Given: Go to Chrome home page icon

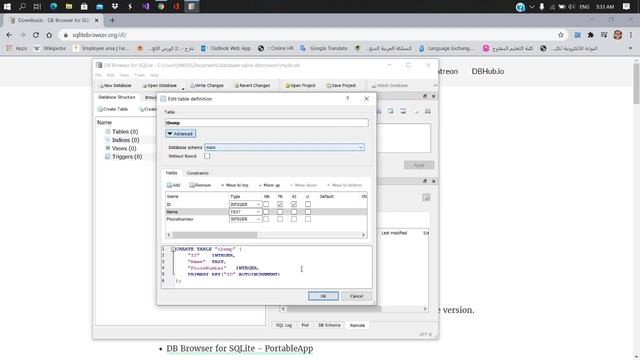Looking at the screenshot, I should [x=49, y=35].
